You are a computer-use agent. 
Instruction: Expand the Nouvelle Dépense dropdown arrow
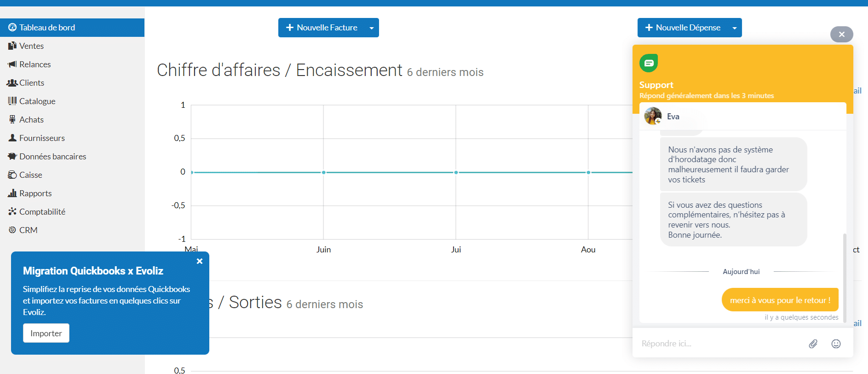tap(735, 28)
